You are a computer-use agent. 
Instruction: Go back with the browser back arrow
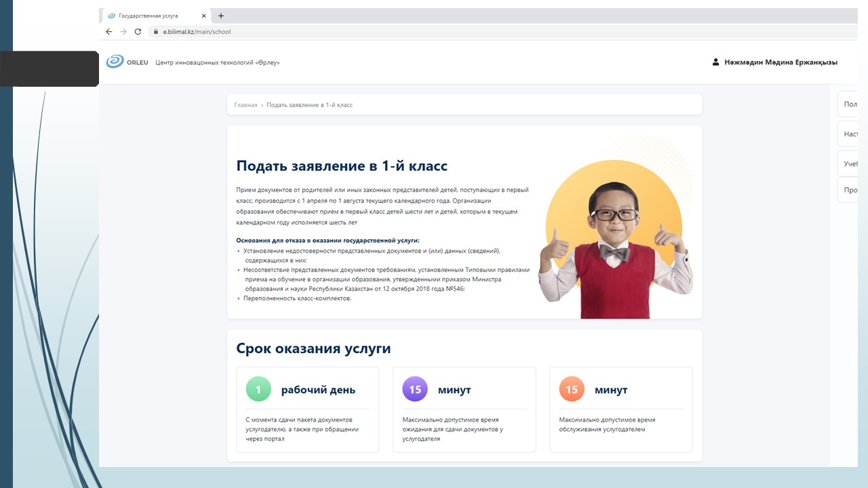[108, 32]
